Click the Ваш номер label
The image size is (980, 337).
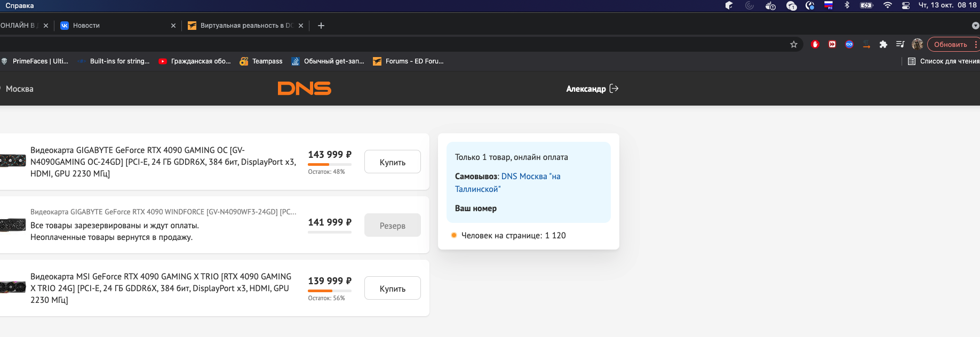coord(476,208)
